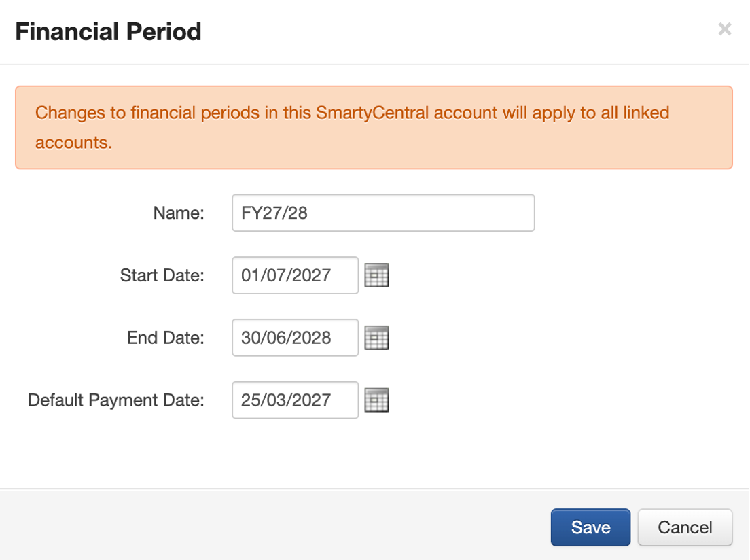The height and width of the screenshot is (560, 750).
Task: Close the Financial Period dialog
Action: click(725, 29)
